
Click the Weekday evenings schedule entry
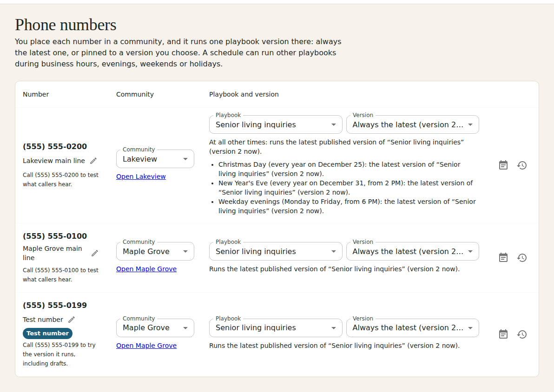(x=347, y=206)
